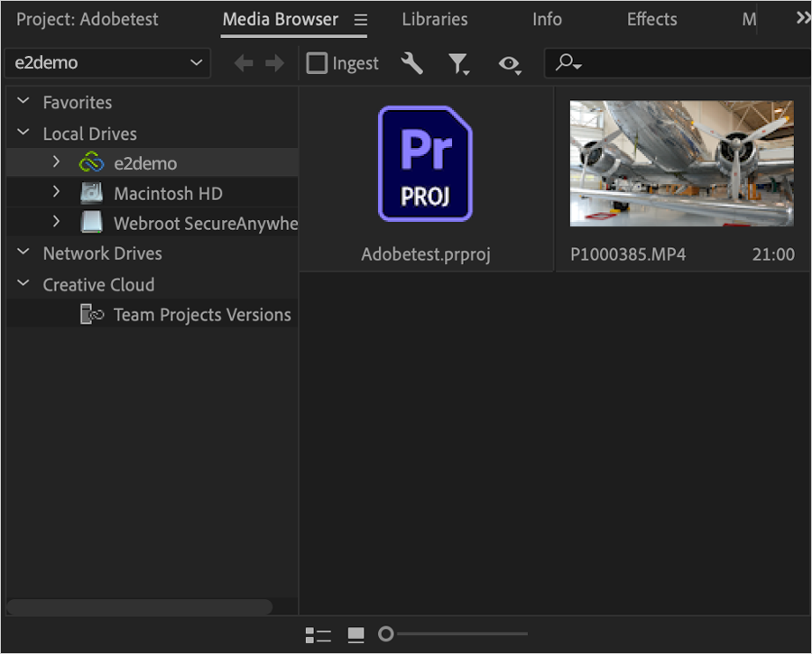The height and width of the screenshot is (654, 812).
Task: Collapse the Favorites section
Action: [23, 101]
